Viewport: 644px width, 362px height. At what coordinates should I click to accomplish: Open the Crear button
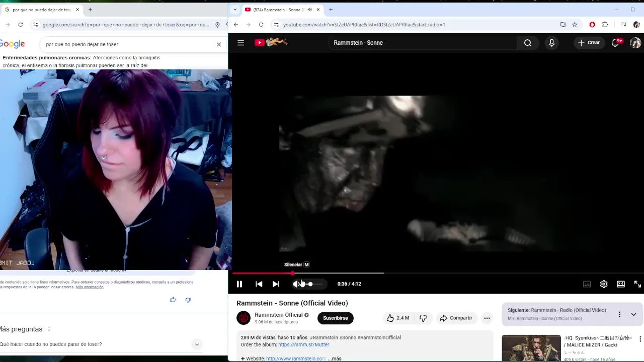coord(589,43)
